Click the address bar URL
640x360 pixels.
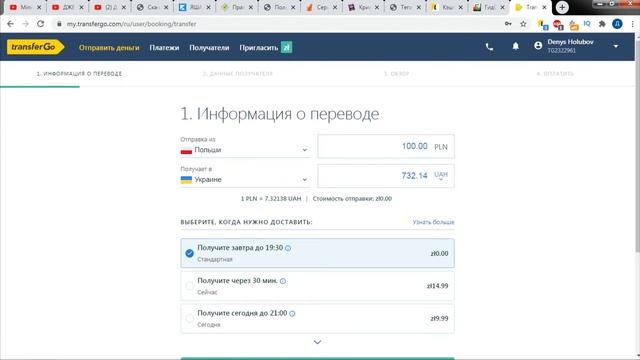[x=131, y=24]
